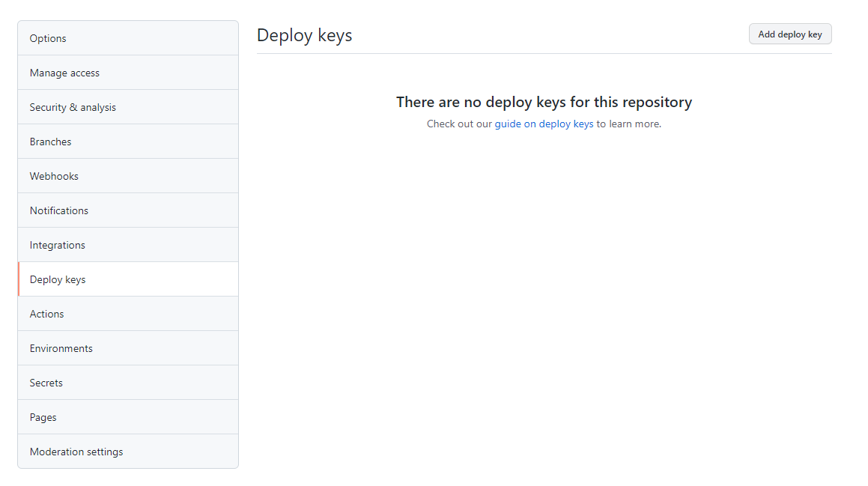
Task: Go to Actions settings
Action: point(47,314)
